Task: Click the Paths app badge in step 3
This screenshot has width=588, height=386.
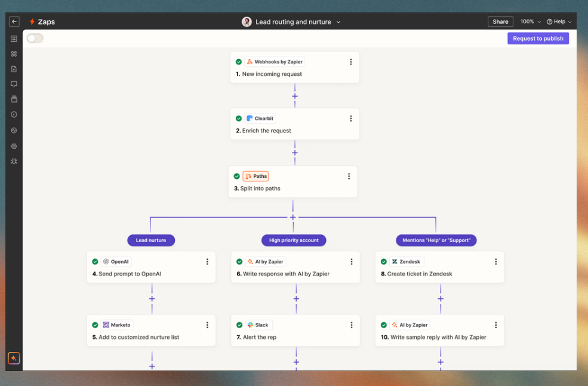Action: pyautogui.click(x=256, y=177)
